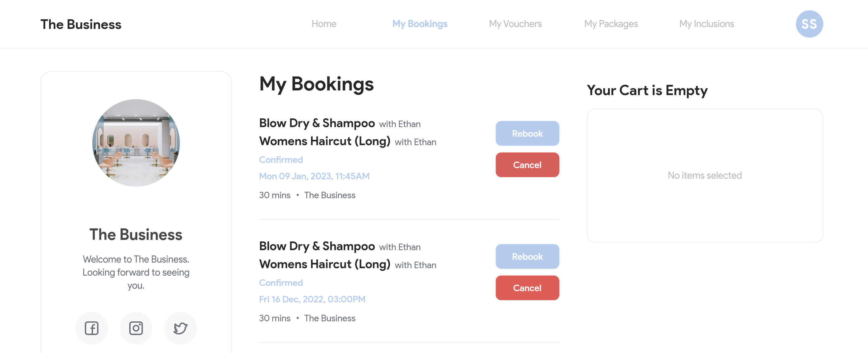Click Confirmed status of January booking
Viewport: 868px width, 353px height.
281,159
